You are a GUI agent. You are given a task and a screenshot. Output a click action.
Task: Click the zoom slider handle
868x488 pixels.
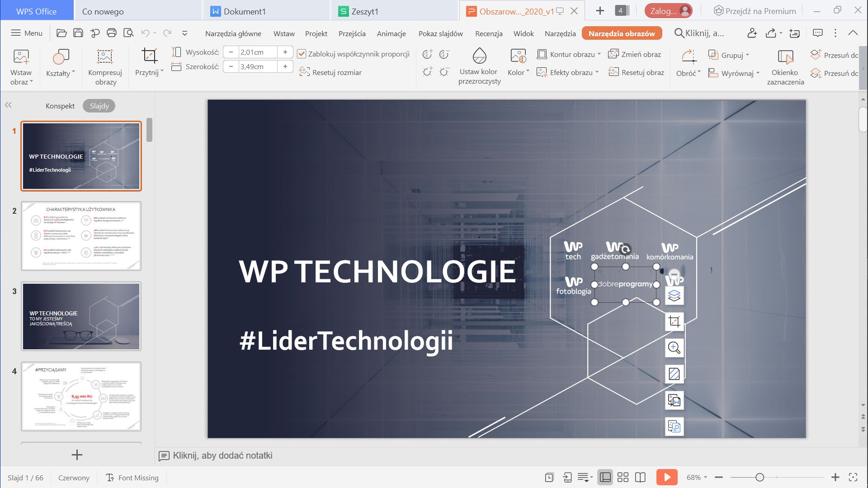click(x=760, y=478)
